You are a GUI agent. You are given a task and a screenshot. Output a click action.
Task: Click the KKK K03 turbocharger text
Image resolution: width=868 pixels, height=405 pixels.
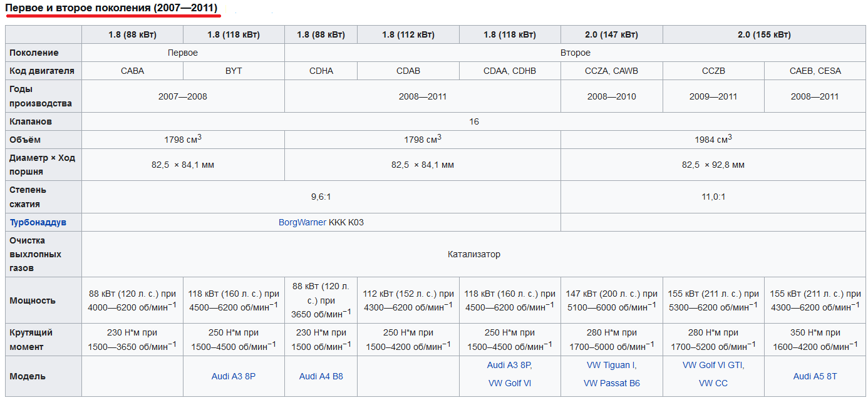pyautogui.click(x=346, y=222)
